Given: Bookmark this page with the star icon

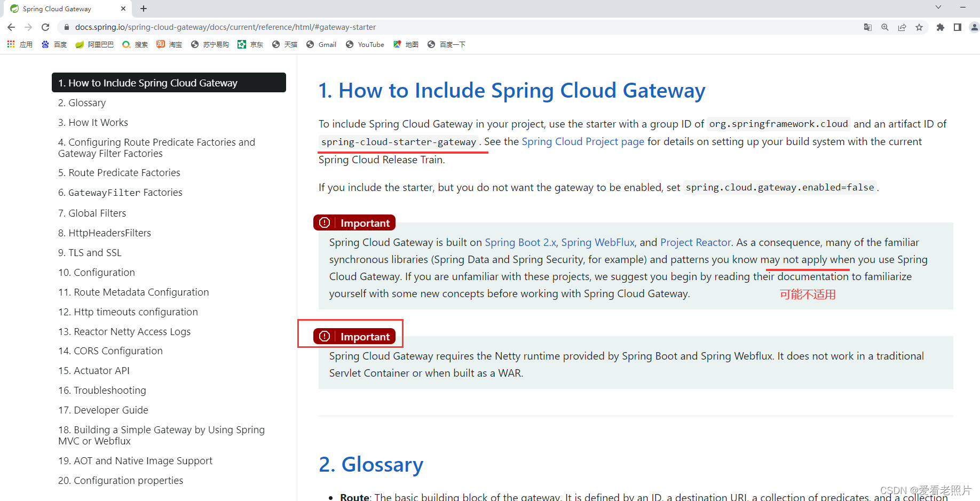Looking at the screenshot, I should [919, 27].
